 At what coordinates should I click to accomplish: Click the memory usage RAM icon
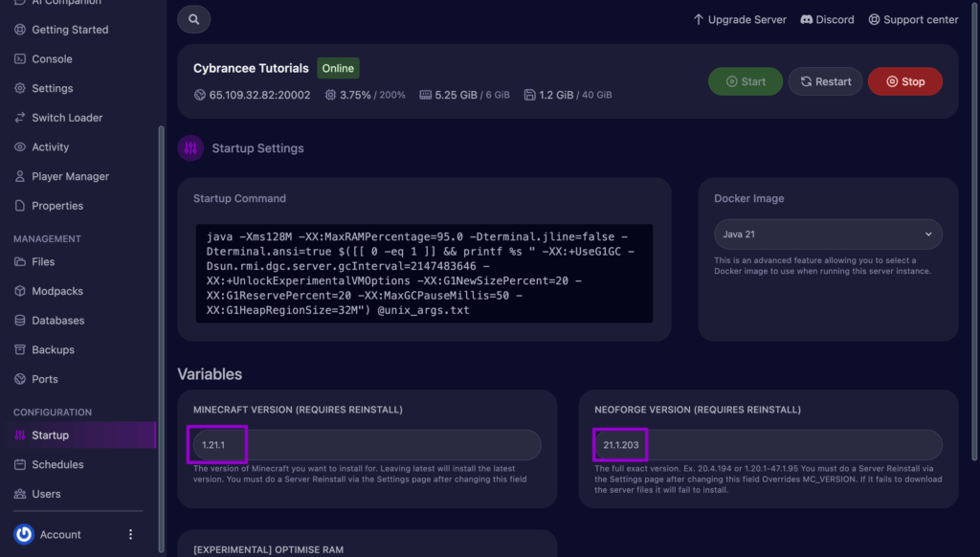click(426, 95)
